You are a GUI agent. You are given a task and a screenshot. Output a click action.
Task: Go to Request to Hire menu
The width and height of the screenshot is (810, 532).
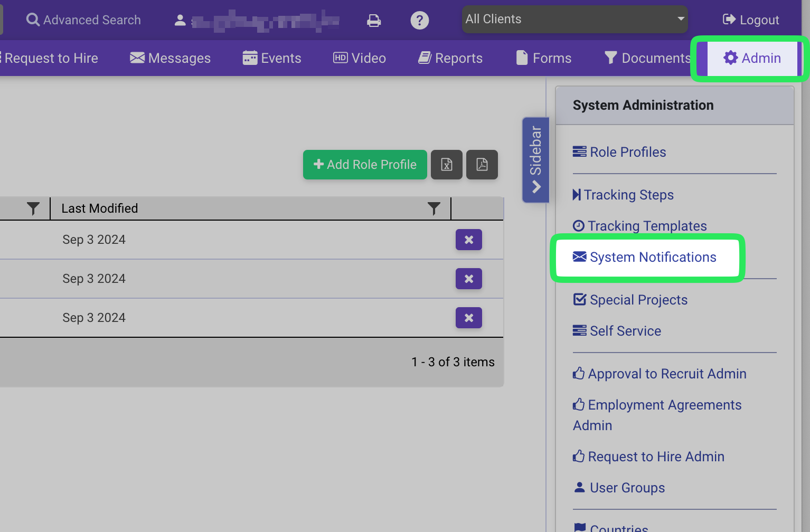[x=50, y=58]
